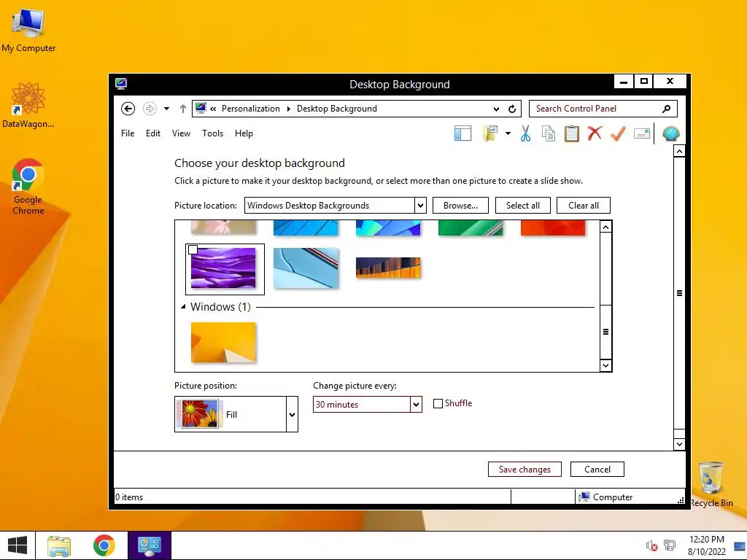Open the Picture location dropdown

(420, 206)
